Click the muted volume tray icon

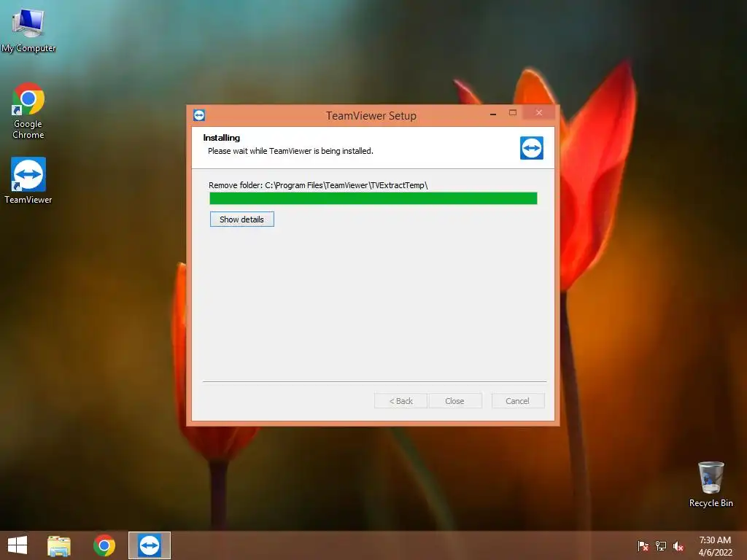click(x=678, y=545)
